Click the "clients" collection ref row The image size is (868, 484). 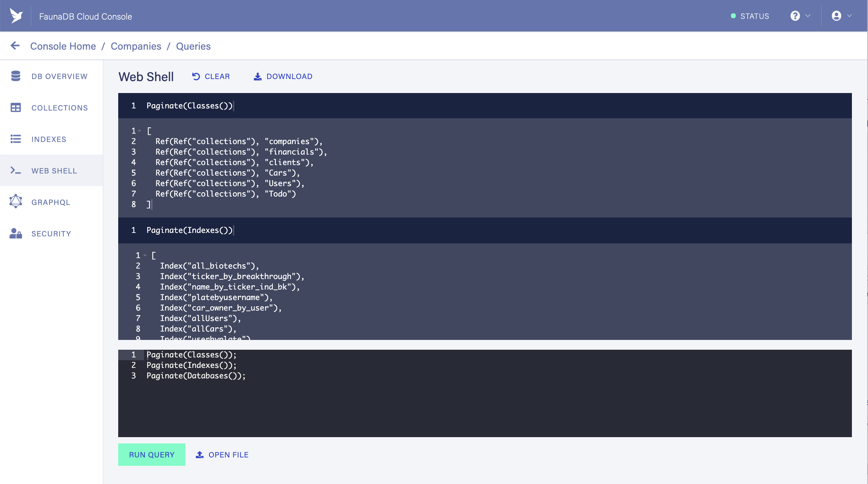(234, 162)
